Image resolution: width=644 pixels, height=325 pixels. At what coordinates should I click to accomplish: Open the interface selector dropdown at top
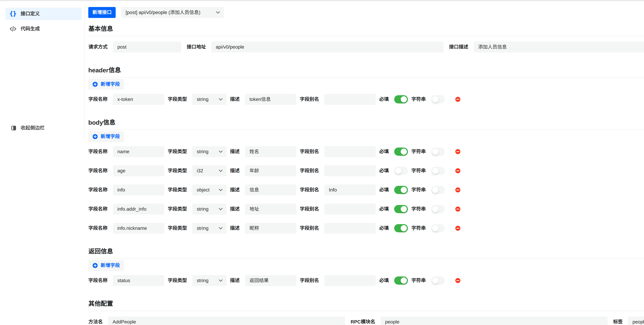(x=172, y=12)
